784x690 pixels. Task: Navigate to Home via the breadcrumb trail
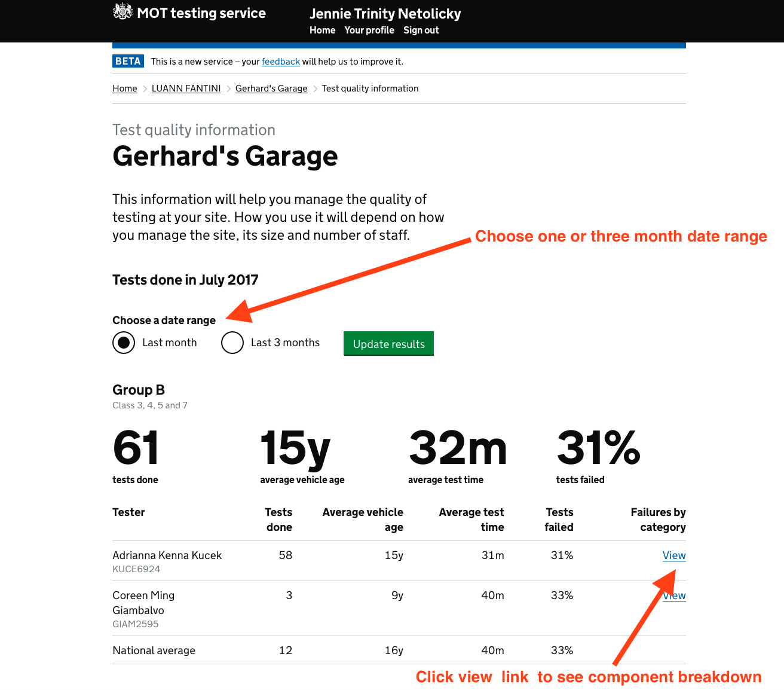[x=124, y=88]
